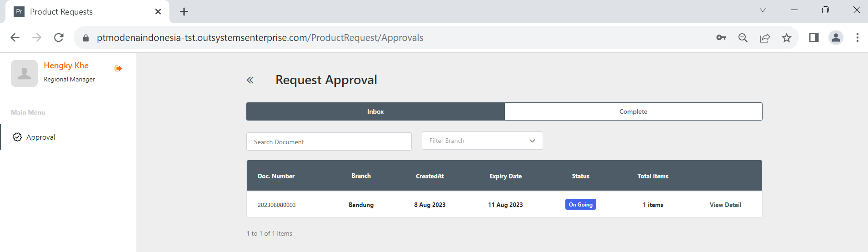Click the share page icon
Screen dimensions: 868x252
coord(765,38)
